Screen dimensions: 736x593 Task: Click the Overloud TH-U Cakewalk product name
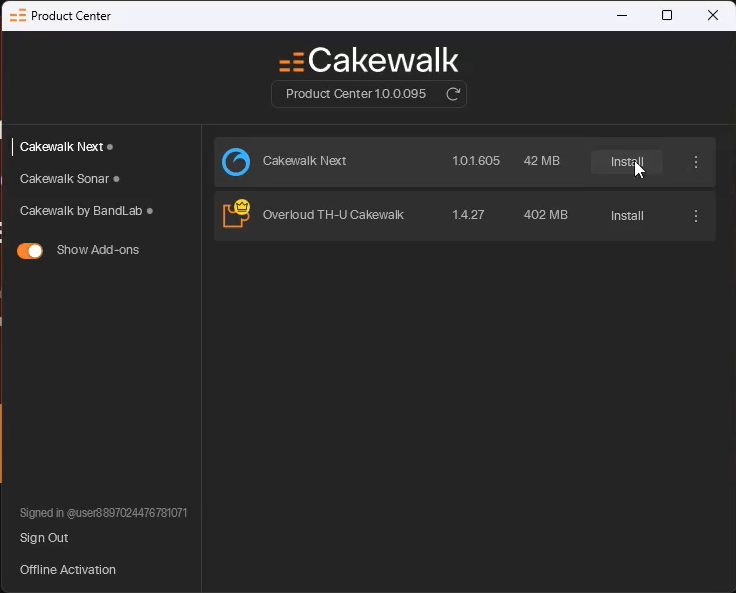[x=333, y=215]
